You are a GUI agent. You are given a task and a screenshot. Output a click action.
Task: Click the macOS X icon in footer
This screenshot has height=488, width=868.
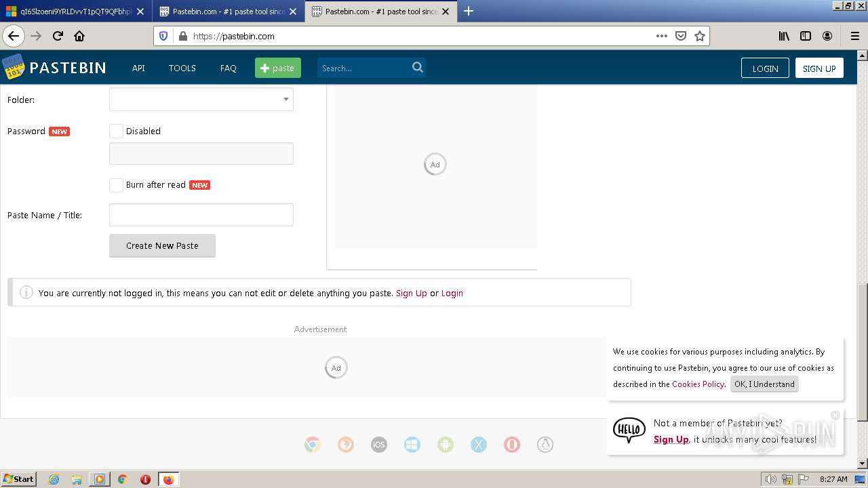click(479, 445)
